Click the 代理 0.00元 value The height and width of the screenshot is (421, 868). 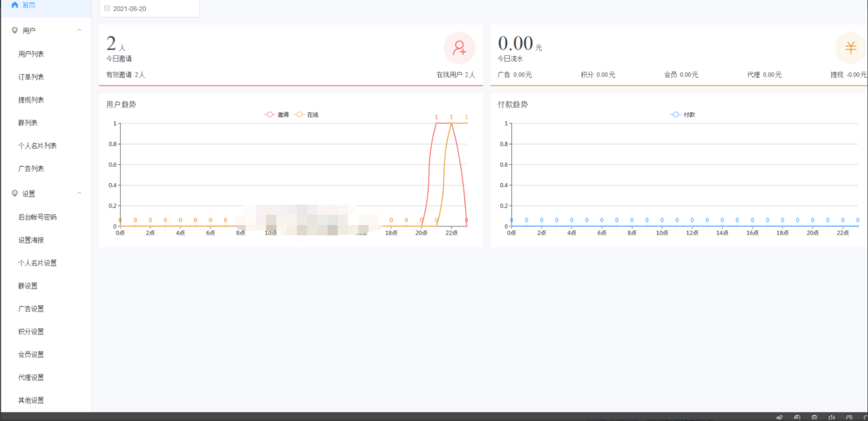[x=764, y=75]
